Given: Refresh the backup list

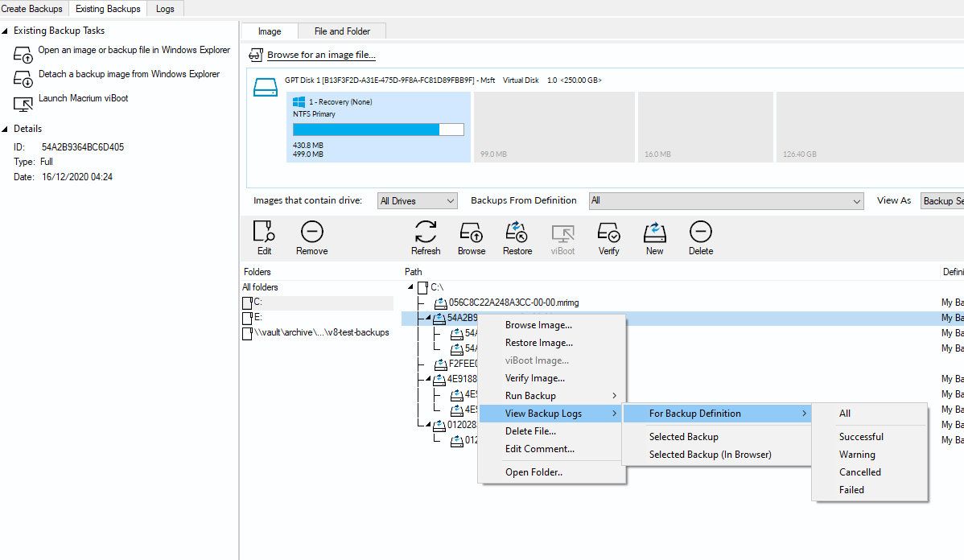Looking at the screenshot, I should [x=426, y=233].
